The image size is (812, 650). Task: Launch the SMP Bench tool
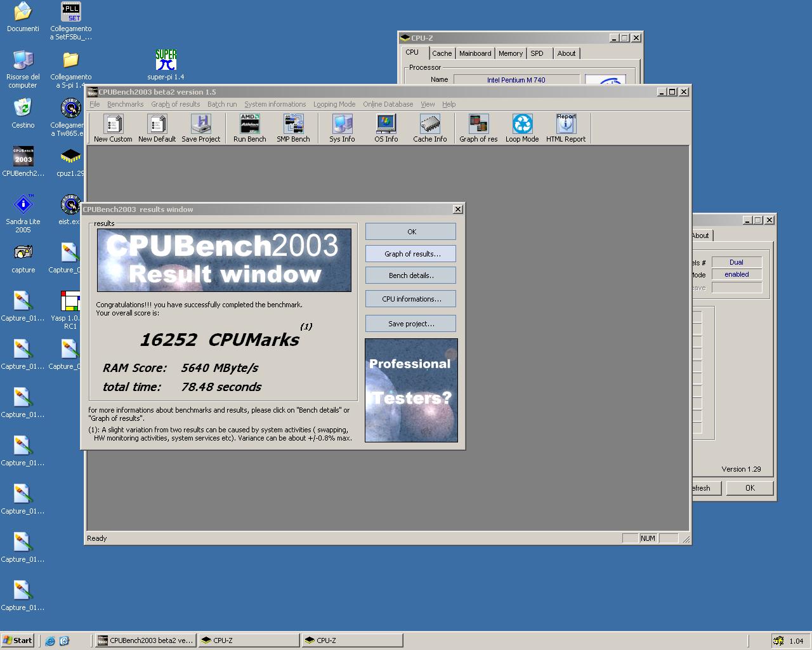(293, 128)
